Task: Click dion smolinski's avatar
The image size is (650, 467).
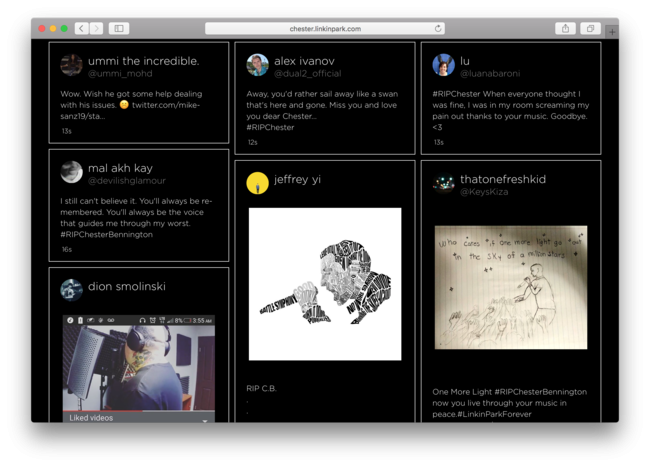Action: click(x=71, y=290)
